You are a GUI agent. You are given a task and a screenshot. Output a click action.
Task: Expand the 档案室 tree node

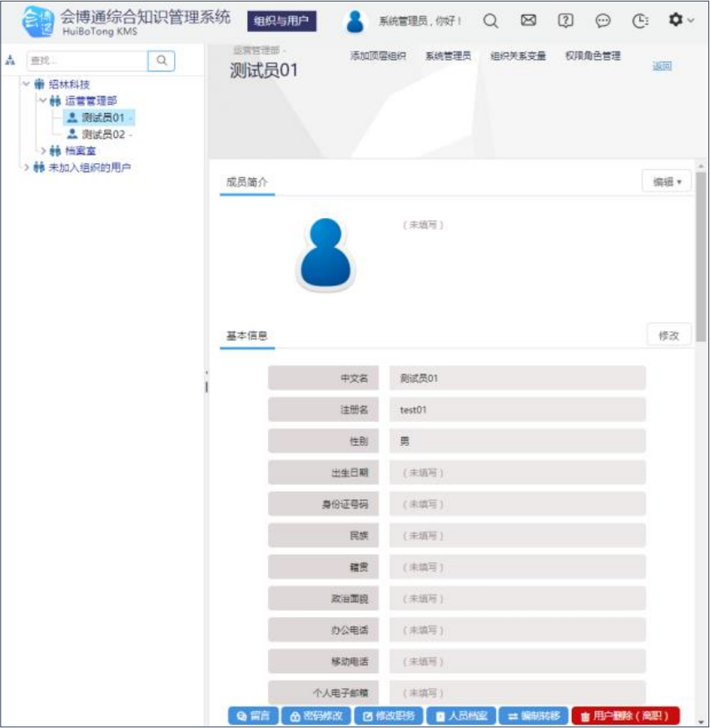[43, 151]
